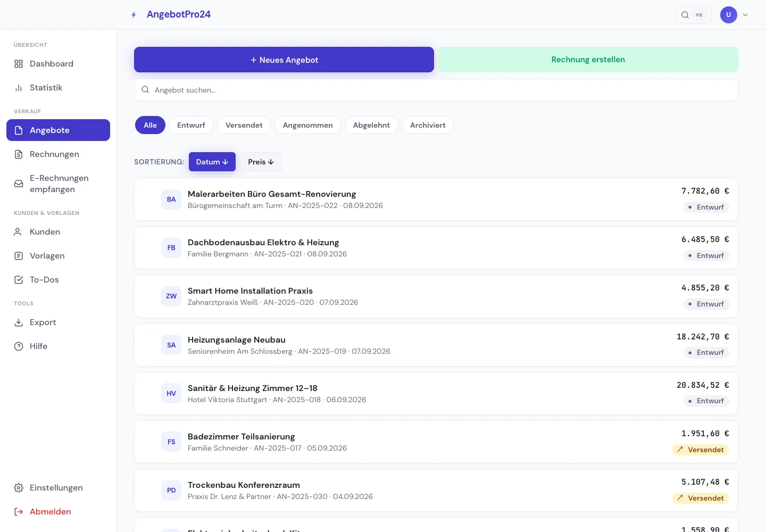Open Angebote in the sidebar
The width and height of the screenshot is (766, 532).
(x=58, y=130)
